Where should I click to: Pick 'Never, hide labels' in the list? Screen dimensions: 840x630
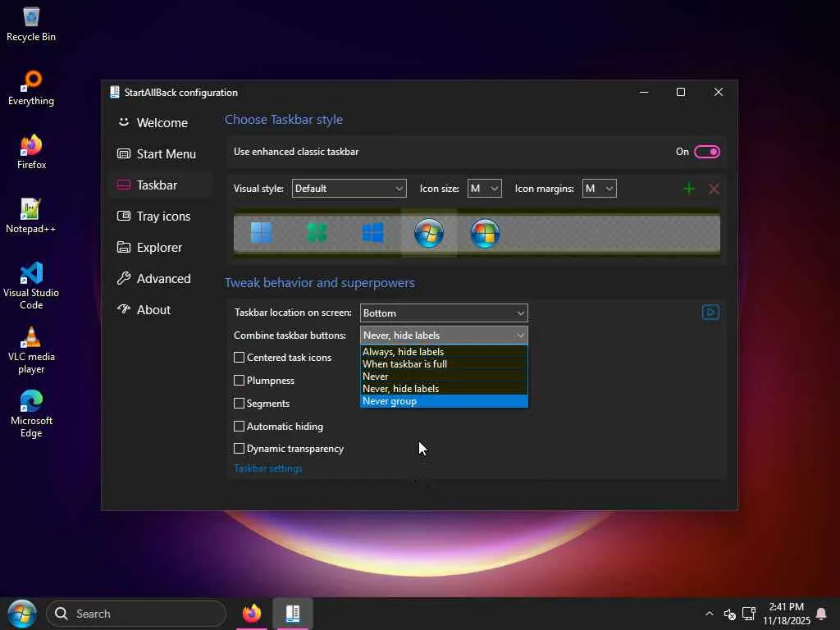click(444, 388)
